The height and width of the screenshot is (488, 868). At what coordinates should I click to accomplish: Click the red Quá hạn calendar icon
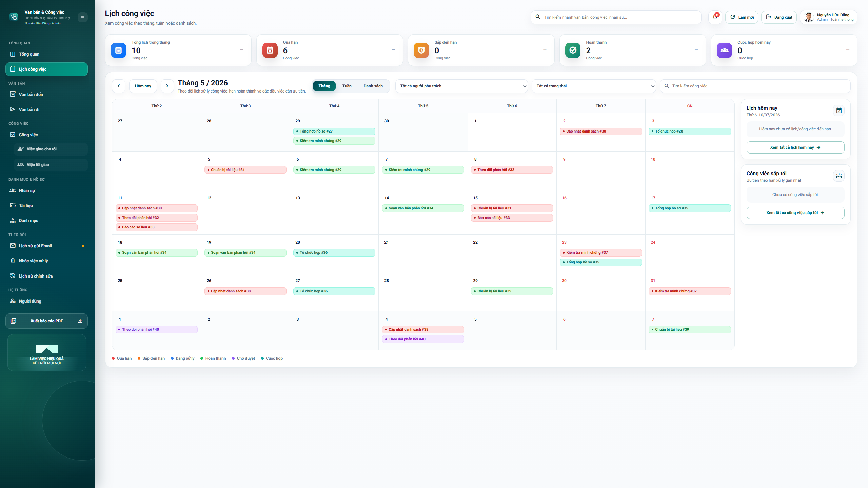(x=270, y=50)
